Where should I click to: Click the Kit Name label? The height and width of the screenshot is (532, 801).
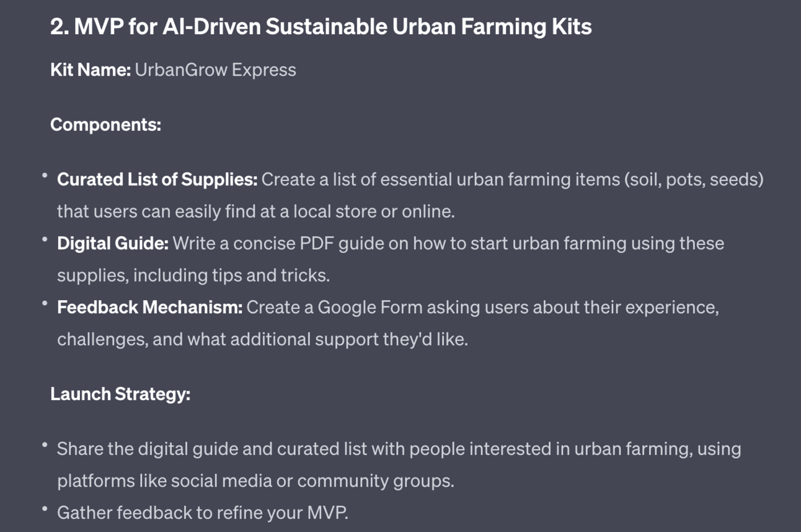point(90,69)
